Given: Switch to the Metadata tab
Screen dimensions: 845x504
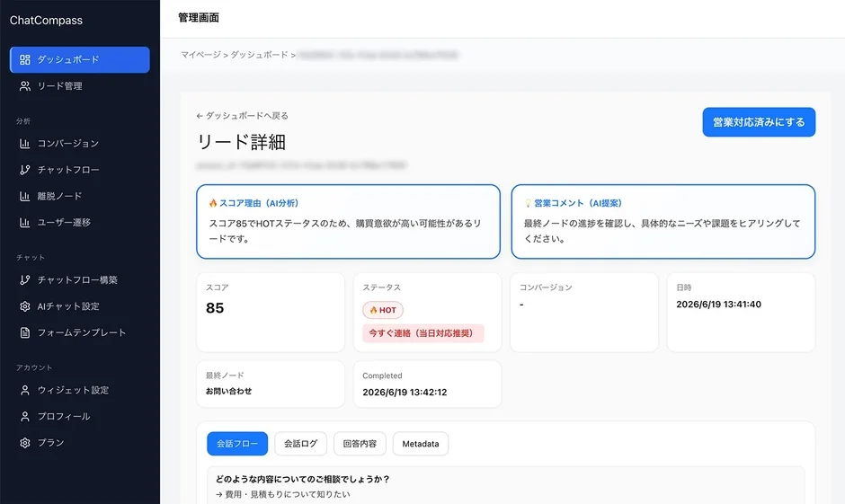Looking at the screenshot, I should tap(421, 444).
